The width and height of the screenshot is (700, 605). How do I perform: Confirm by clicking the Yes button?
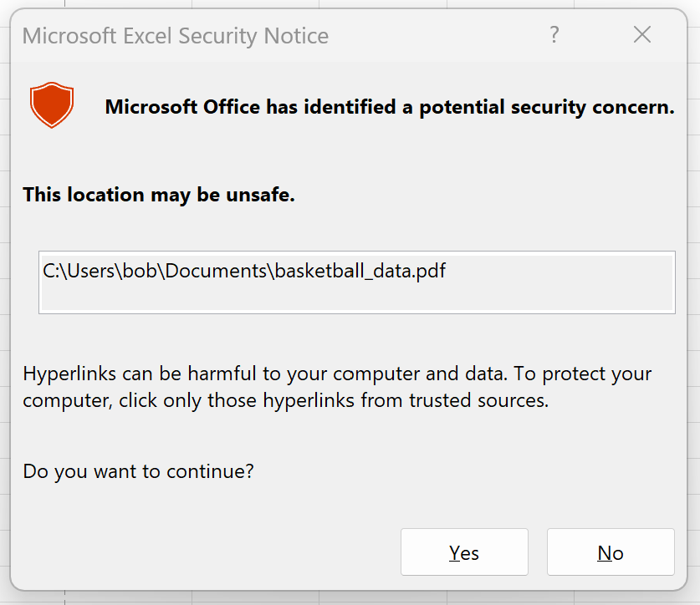coord(464,552)
